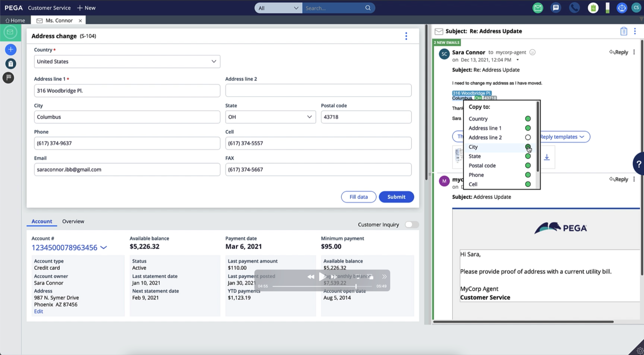Viewport: 644px width, 355px height.
Task: Click the video playback progress slider
Action: click(x=322, y=286)
